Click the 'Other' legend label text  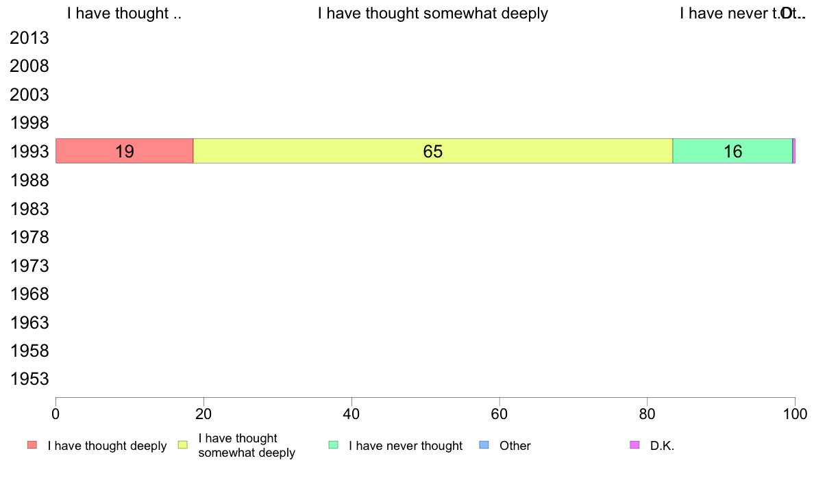point(515,445)
